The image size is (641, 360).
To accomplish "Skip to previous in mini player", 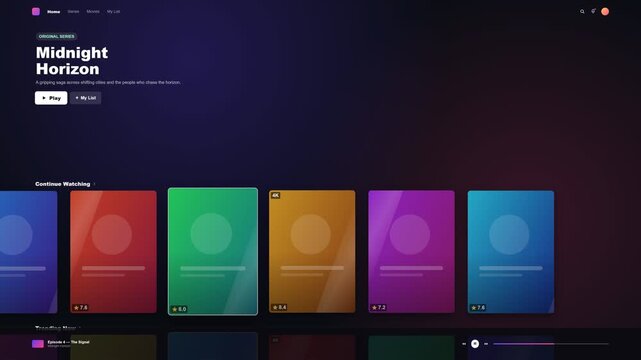I will tap(464, 344).
